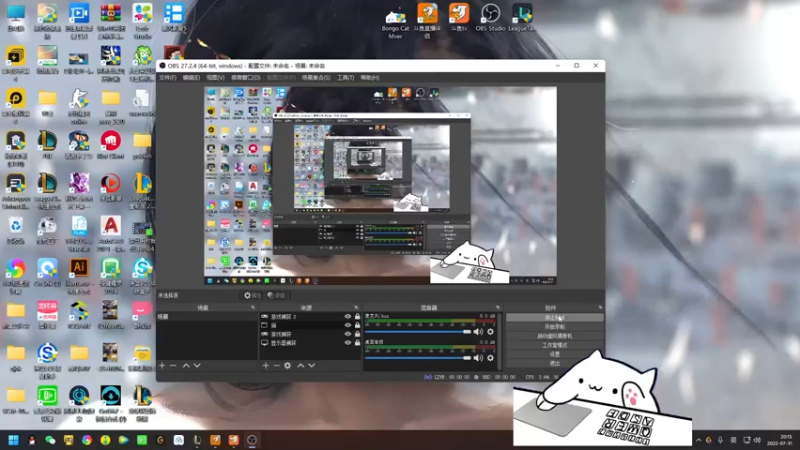Image resolution: width=800 pixels, height=450 pixels.
Task: Click the 开始录制 button
Action: tap(555, 327)
